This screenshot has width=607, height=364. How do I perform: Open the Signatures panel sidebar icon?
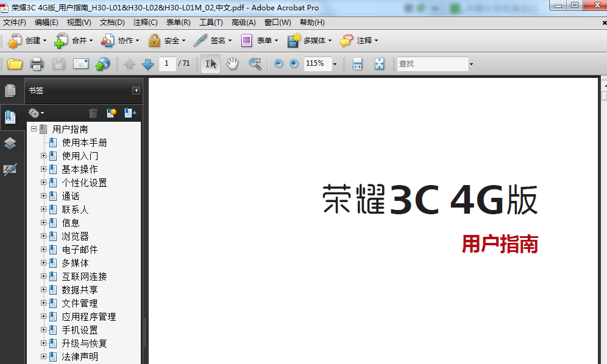[10, 169]
